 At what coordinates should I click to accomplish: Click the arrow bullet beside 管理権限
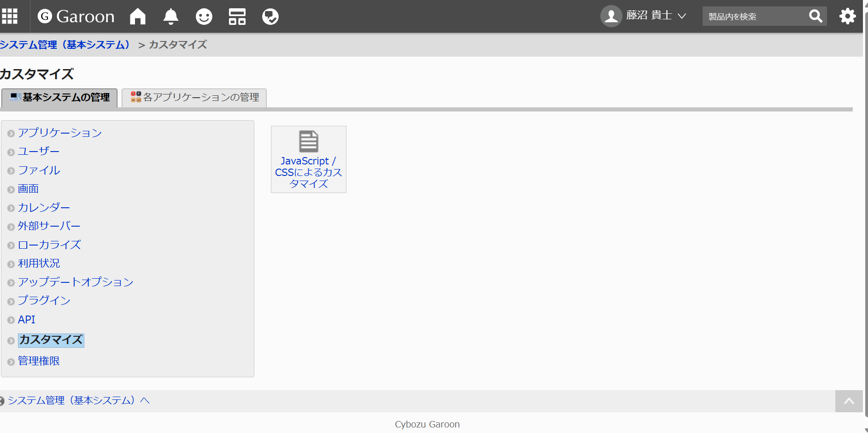click(11, 362)
